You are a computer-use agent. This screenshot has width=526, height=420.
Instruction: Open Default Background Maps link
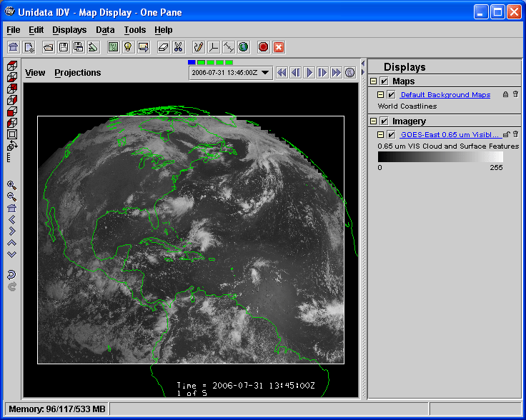[445, 94]
